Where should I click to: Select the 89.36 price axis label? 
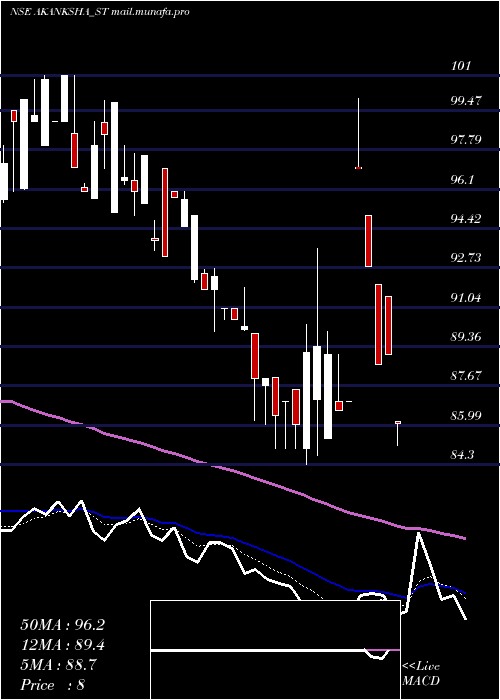466,337
